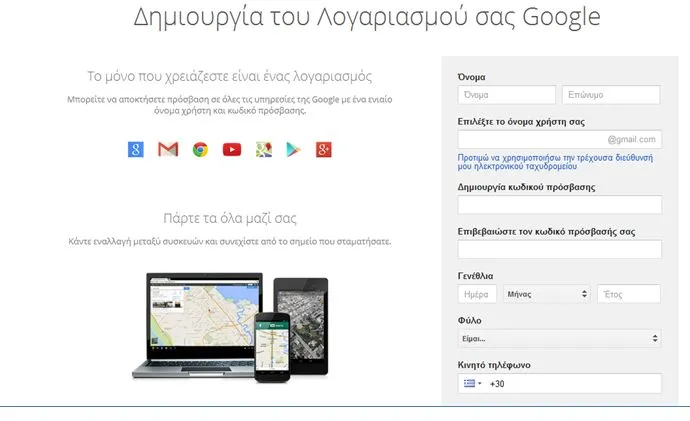Click the Ημέρα birthday day field
The height and width of the screenshot is (421, 690).
click(x=477, y=294)
